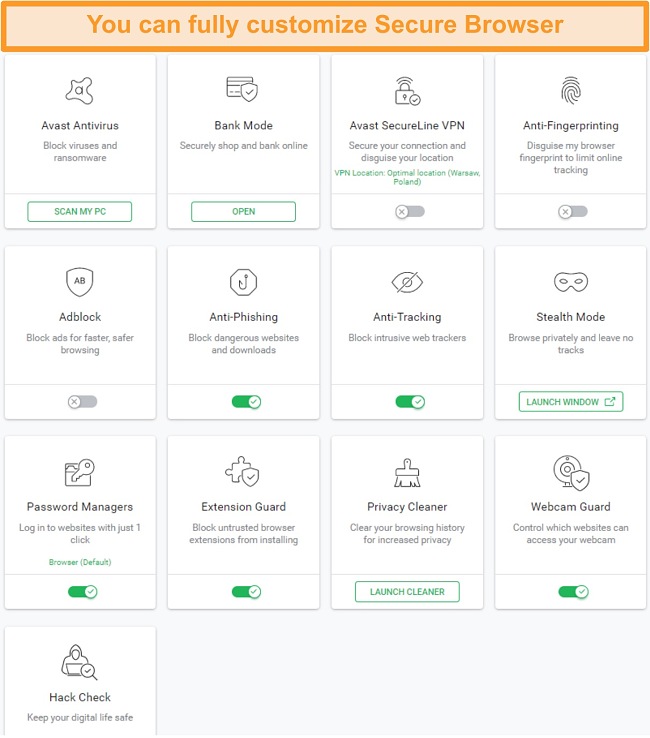The image size is (650, 738).
Task: Enable the Avast SecureLine VPN toggle
Action: point(409,212)
